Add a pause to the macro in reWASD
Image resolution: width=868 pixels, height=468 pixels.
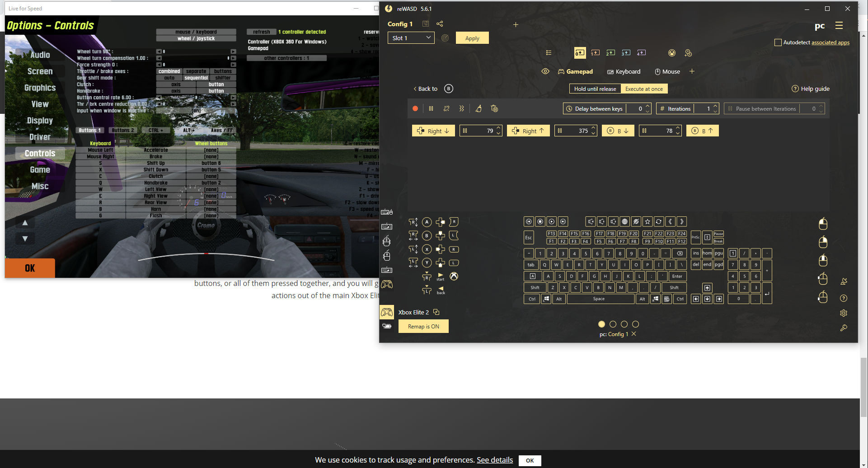point(431,108)
